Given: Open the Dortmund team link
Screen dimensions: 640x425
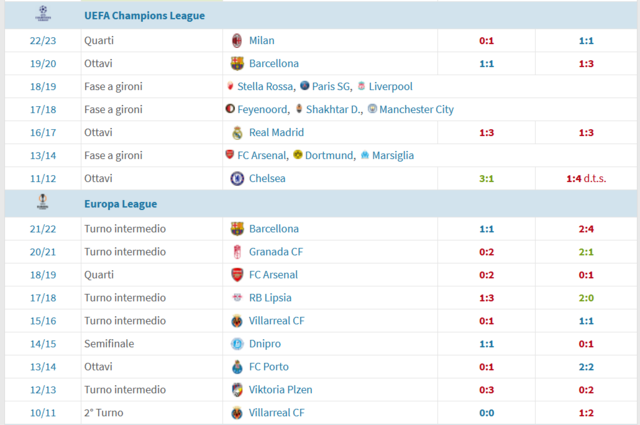Looking at the screenshot, I should point(329,156).
